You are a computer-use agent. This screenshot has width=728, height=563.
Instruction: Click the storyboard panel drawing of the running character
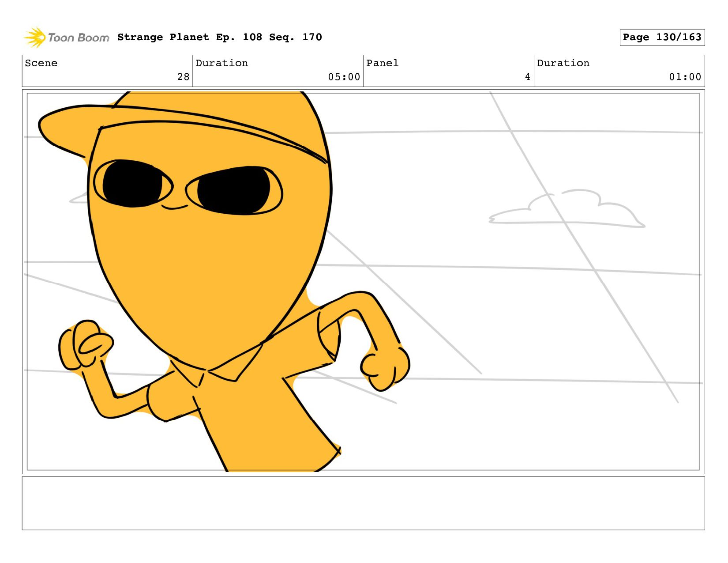click(x=363, y=282)
